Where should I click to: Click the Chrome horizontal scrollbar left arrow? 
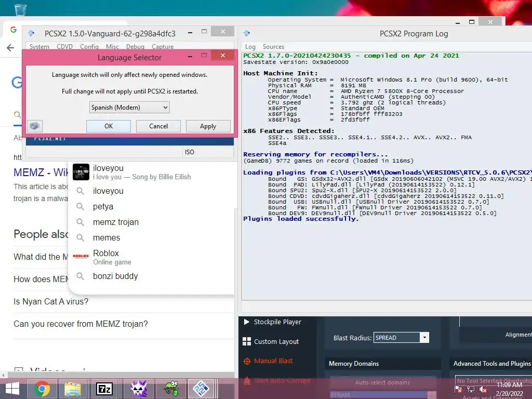(x=3, y=375)
